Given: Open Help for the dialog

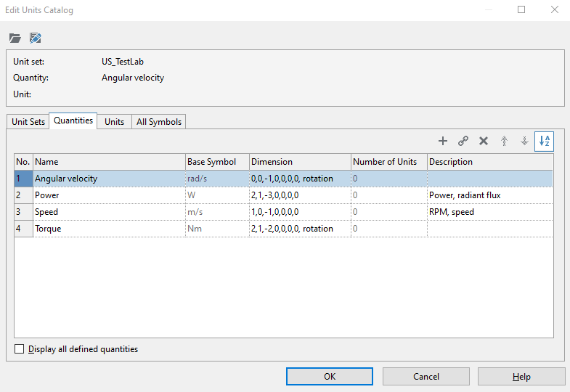Looking at the screenshot, I should (521, 376).
